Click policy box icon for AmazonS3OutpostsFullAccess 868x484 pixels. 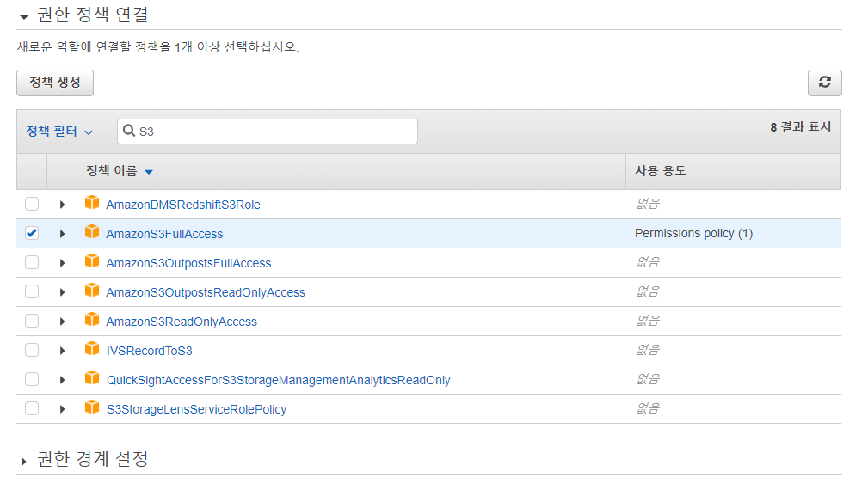(x=92, y=261)
